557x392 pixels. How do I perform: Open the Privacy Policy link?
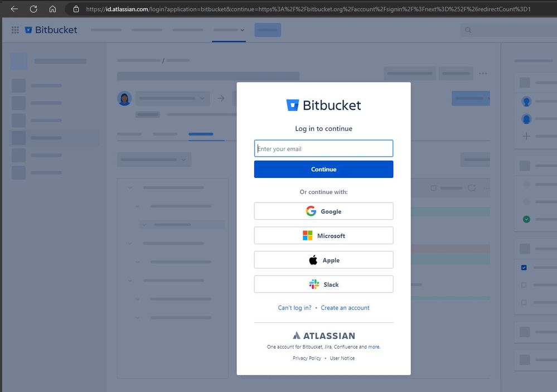307,358
